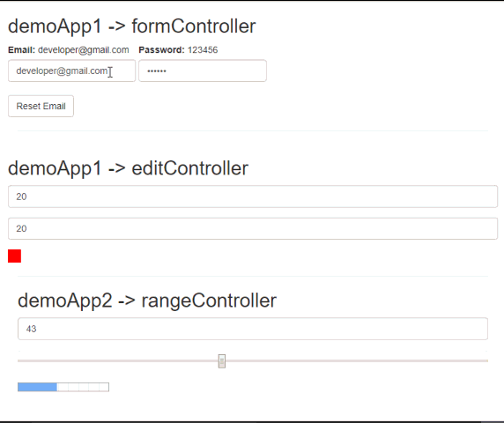Click the bold Password: label
This screenshot has height=423, width=504.
[x=161, y=50]
